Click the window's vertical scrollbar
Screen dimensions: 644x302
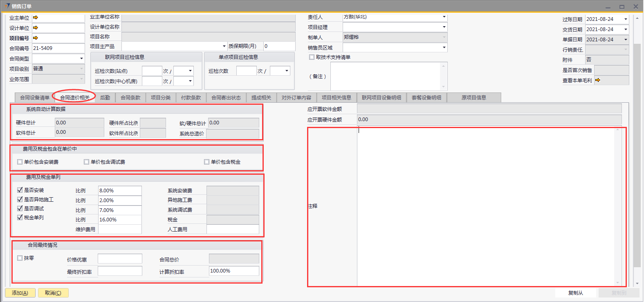pos(637,156)
